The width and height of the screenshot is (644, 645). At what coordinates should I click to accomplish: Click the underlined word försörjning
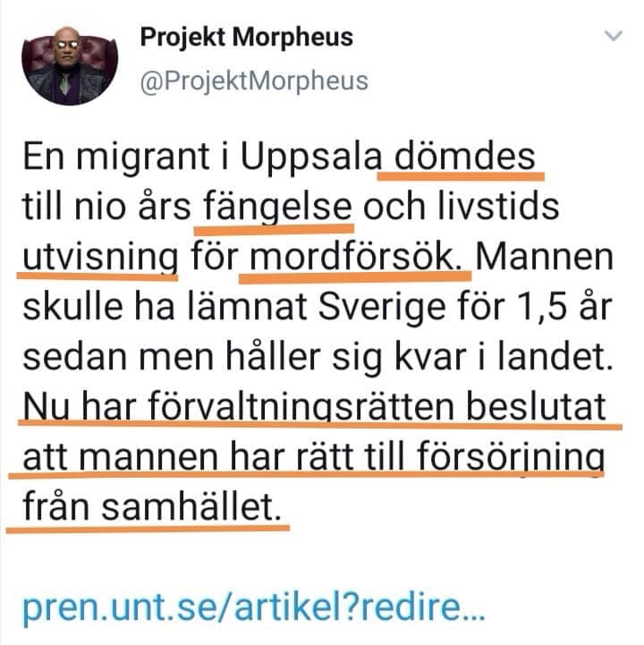coord(511,457)
